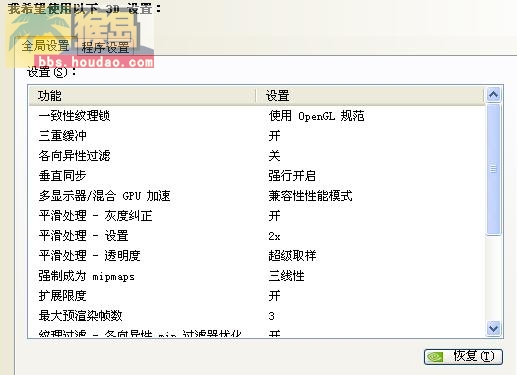The width and height of the screenshot is (517, 375).
Task: Select the 垂直同步 feature row
Action: (257, 176)
